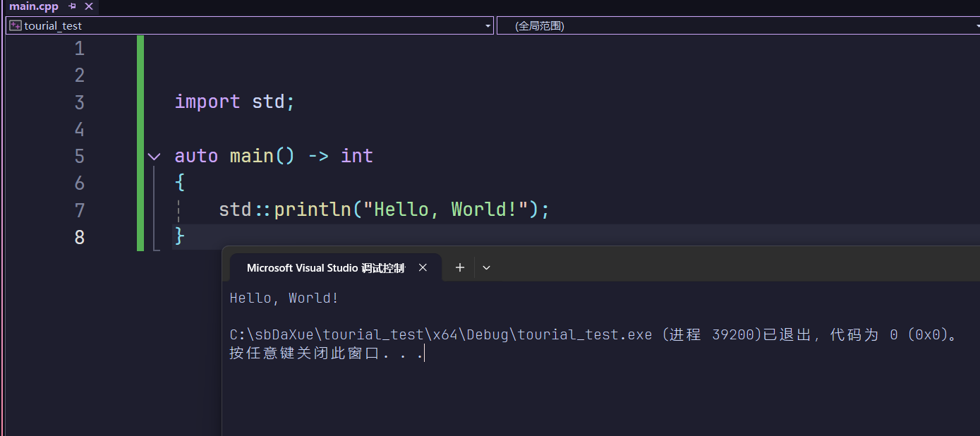This screenshot has height=436, width=980.
Task: Place cursor on the import std; statement
Action: pos(233,102)
